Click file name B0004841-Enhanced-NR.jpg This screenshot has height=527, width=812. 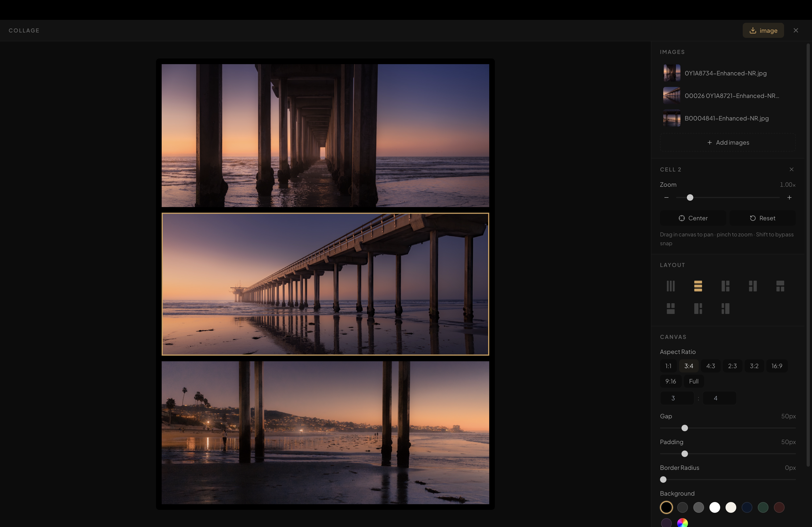coord(726,118)
